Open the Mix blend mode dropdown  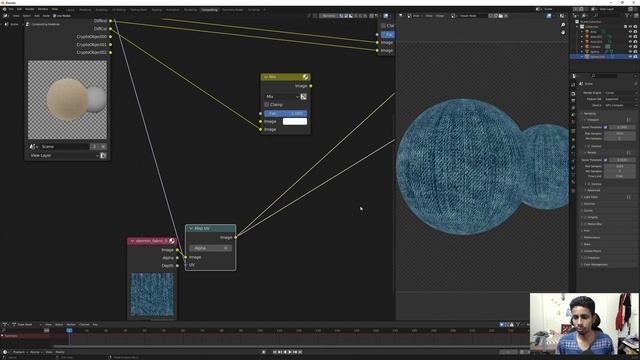(282, 97)
